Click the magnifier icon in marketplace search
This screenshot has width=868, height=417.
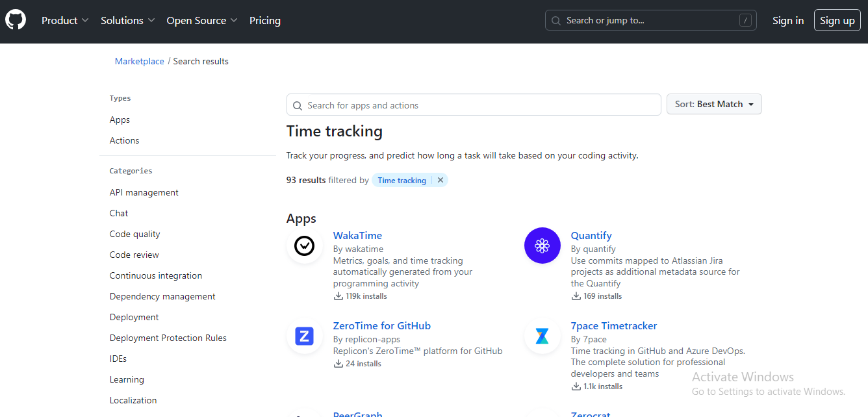298,105
